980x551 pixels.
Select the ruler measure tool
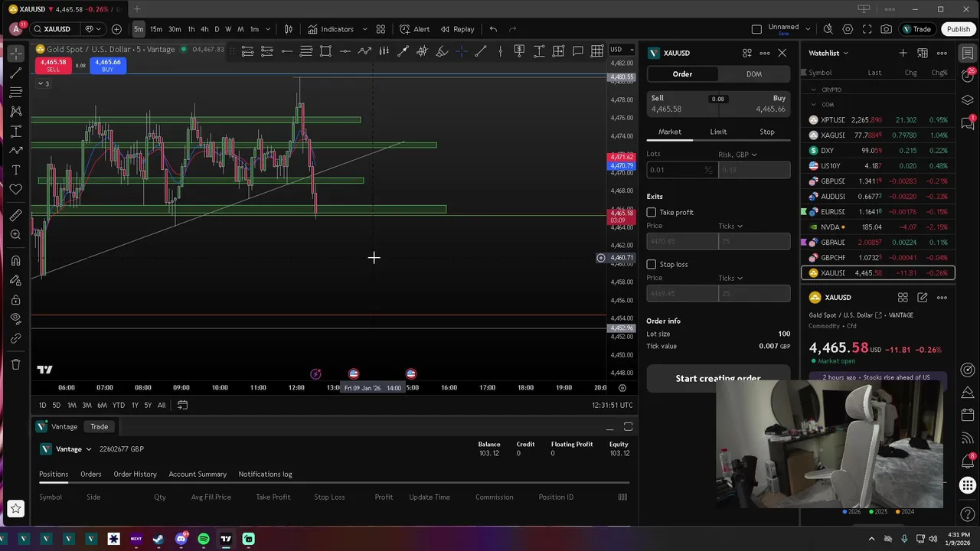tap(15, 216)
